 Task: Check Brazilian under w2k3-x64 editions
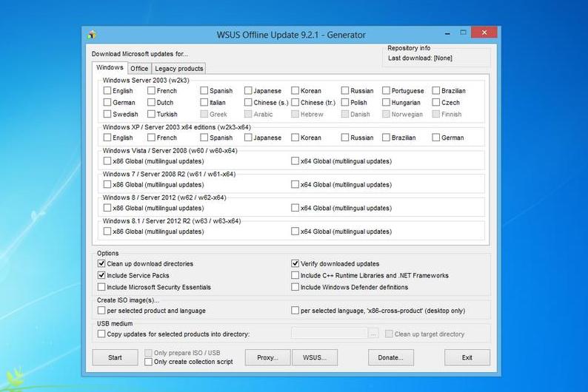coord(386,138)
